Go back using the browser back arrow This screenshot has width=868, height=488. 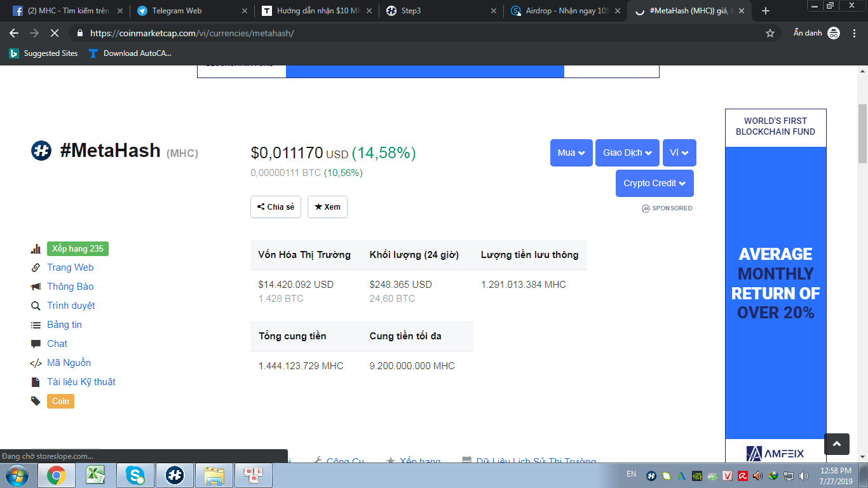14,33
